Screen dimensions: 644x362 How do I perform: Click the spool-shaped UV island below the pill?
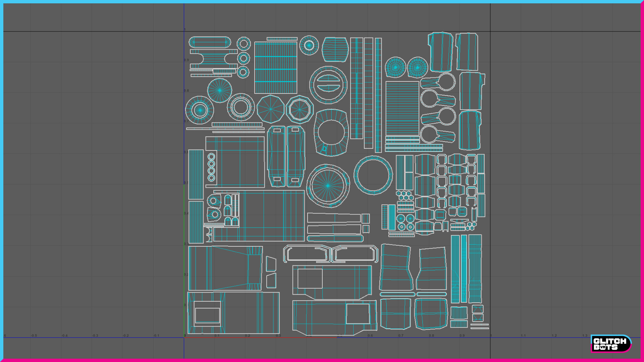[x=214, y=59]
